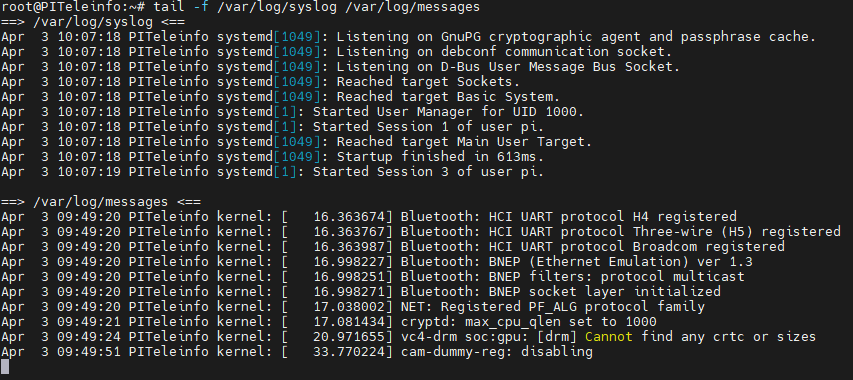This screenshot has width=853, height=380.
Task: Click the PF_ALG protocol family line
Action: point(353,307)
